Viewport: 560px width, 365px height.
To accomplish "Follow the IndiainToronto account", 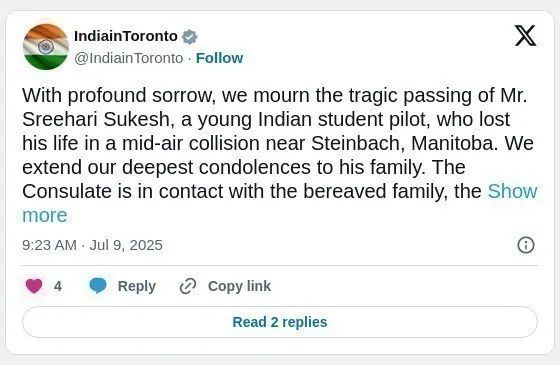I will coord(219,58).
